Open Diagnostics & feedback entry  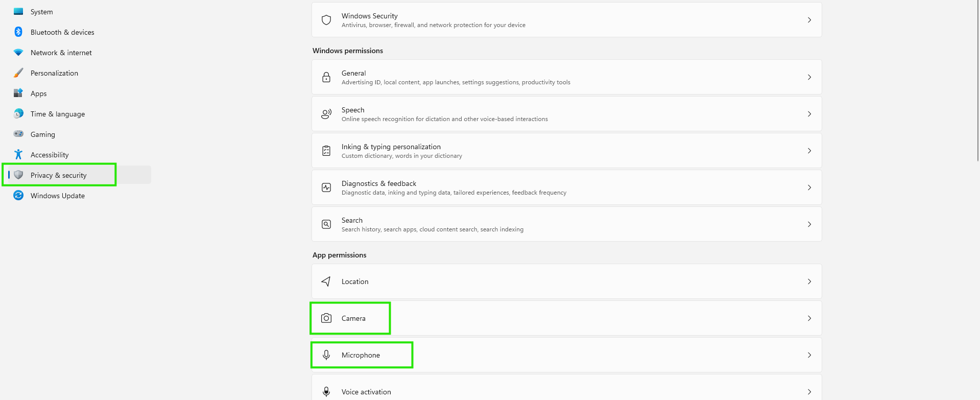tap(566, 187)
